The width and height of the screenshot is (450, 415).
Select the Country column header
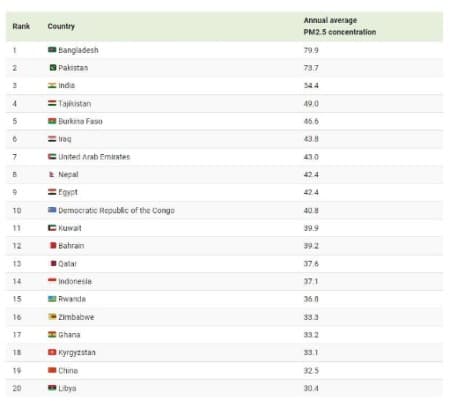61,26
